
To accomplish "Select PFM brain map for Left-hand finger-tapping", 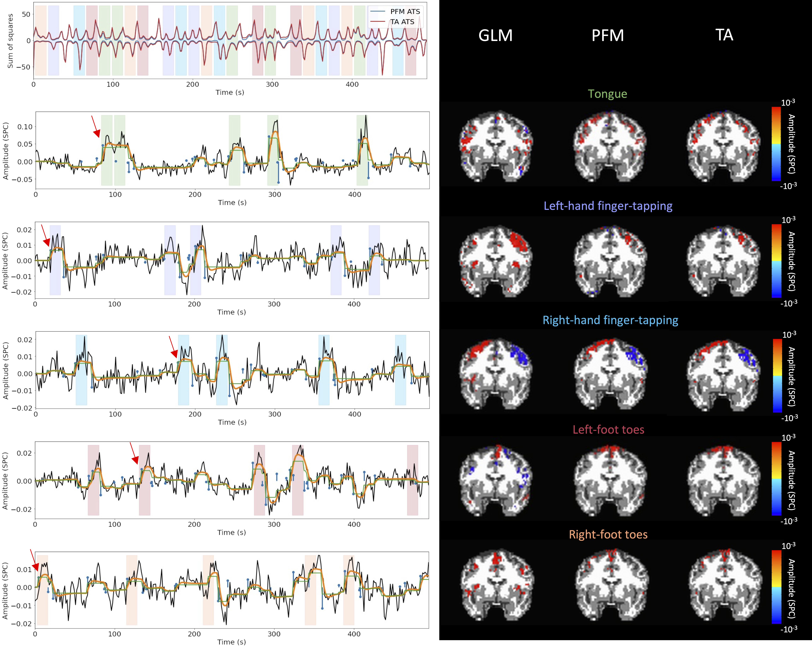I will pos(610,262).
